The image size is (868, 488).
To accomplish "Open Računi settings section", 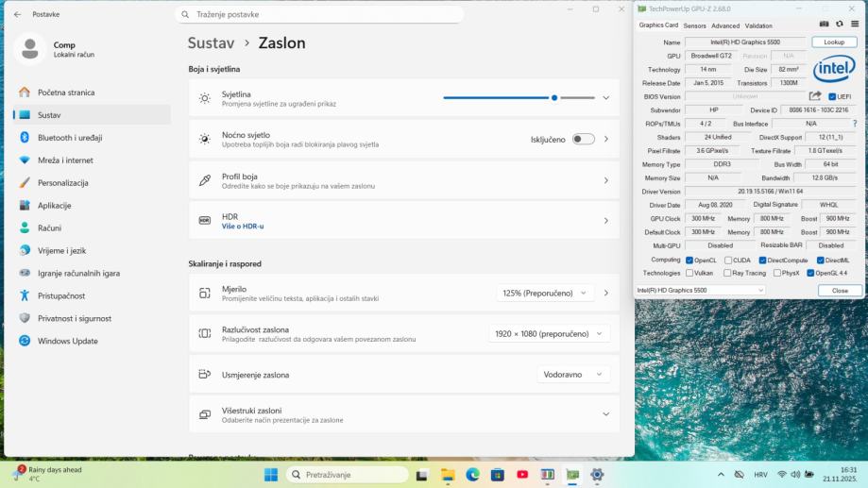I will pyautogui.click(x=92, y=228).
